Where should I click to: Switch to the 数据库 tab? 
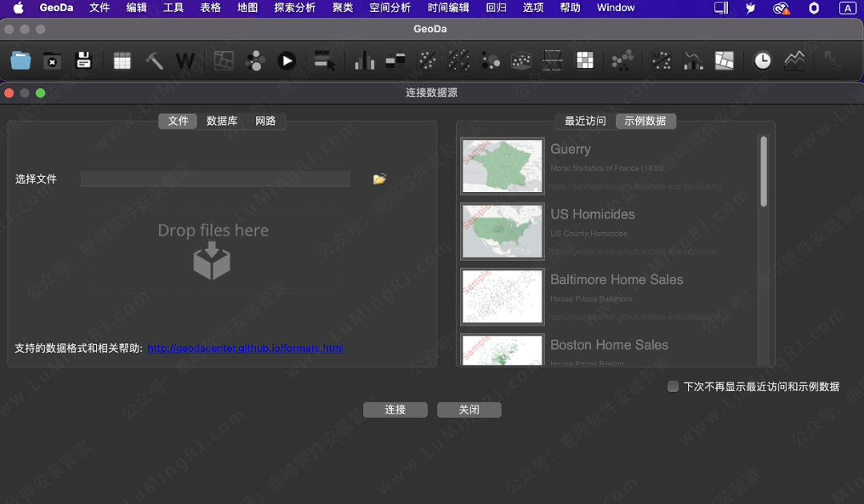[222, 121]
